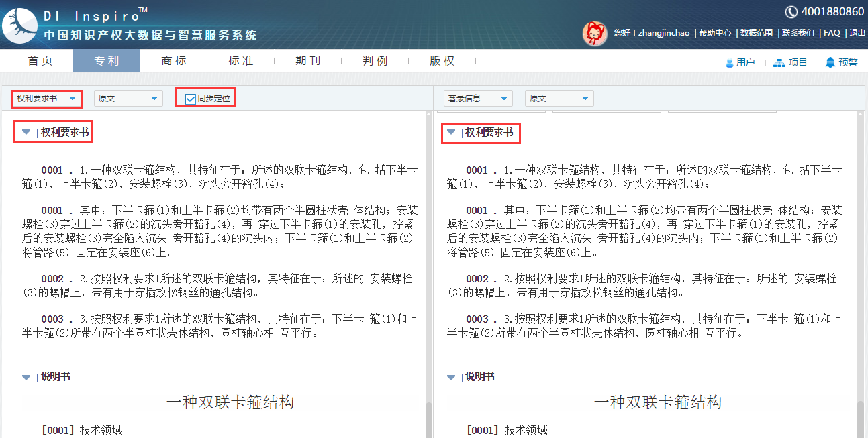Open the left 权利要求书 section dropdown
Viewport: 868px width, 438px height.
[46, 99]
